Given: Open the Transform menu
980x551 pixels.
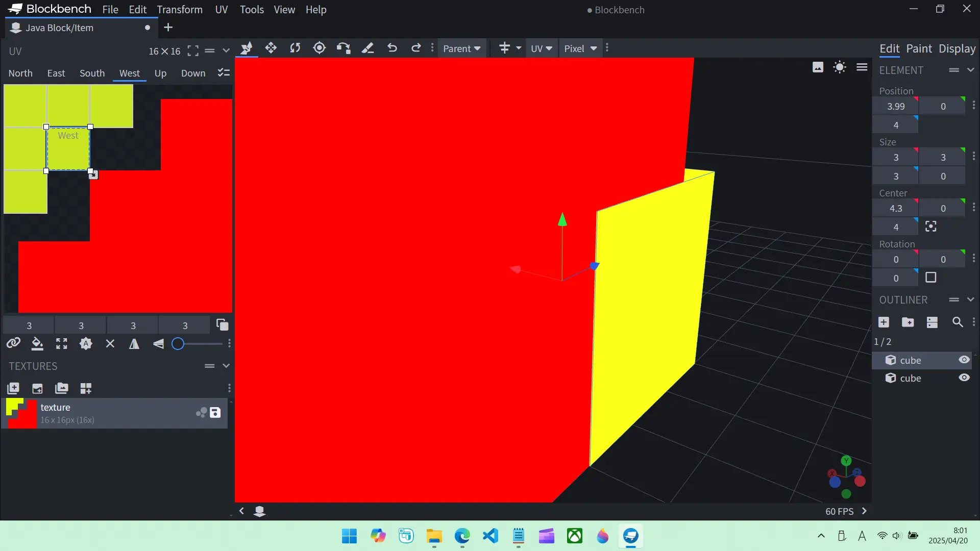Looking at the screenshot, I should pyautogui.click(x=180, y=10).
